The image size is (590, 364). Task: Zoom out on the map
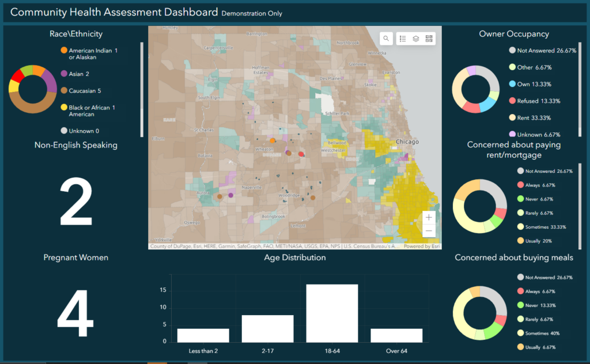(x=429, y=230)
